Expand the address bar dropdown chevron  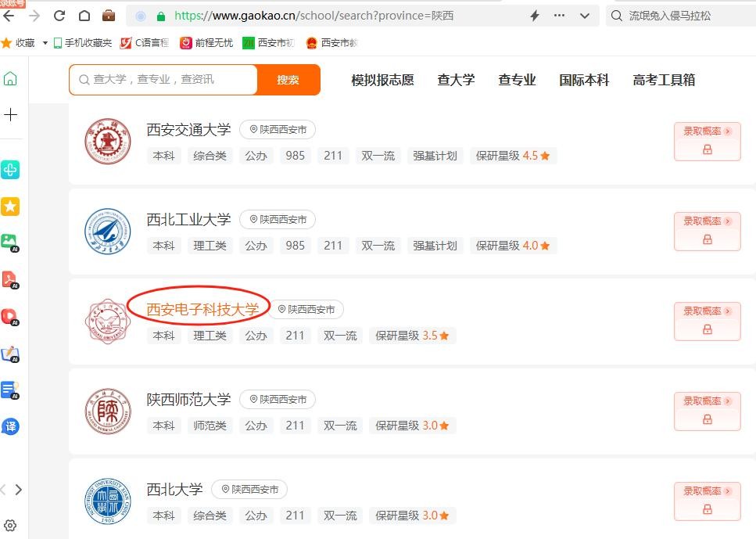(x=585, y=16)
